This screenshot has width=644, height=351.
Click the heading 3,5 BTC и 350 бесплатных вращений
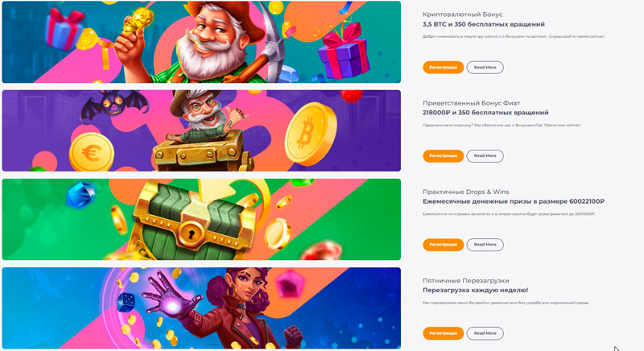(x=484, y=24)
